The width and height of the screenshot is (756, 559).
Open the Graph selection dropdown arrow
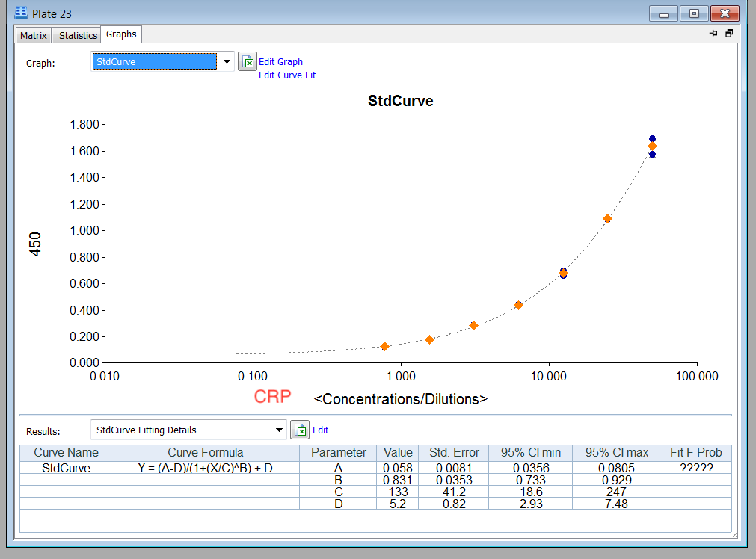227,62
